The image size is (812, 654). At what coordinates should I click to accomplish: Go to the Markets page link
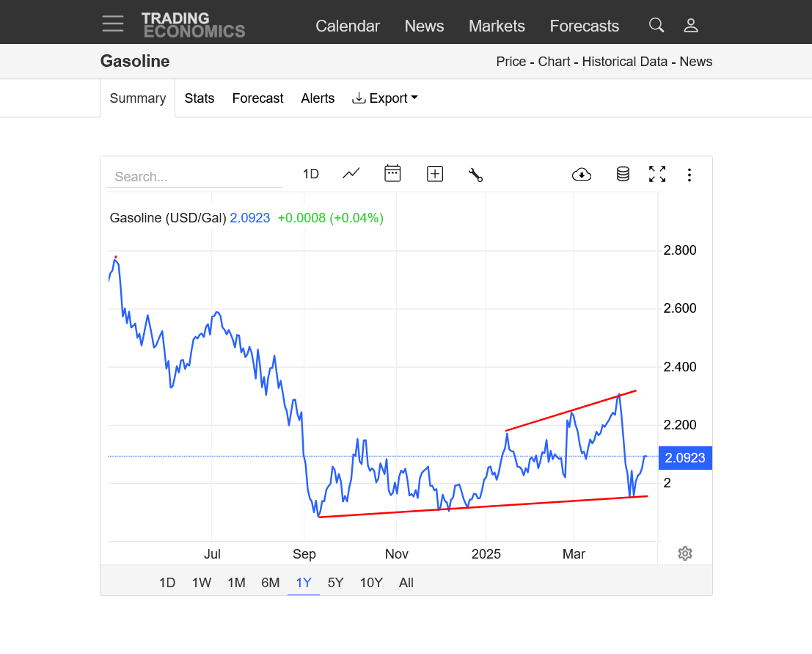[x=497, y=26]
